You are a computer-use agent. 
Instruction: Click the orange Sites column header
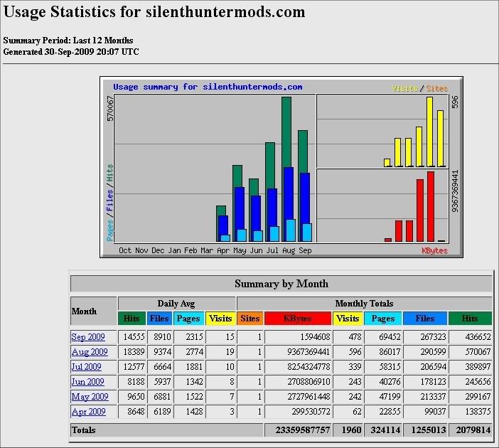(x=249, y=319)
